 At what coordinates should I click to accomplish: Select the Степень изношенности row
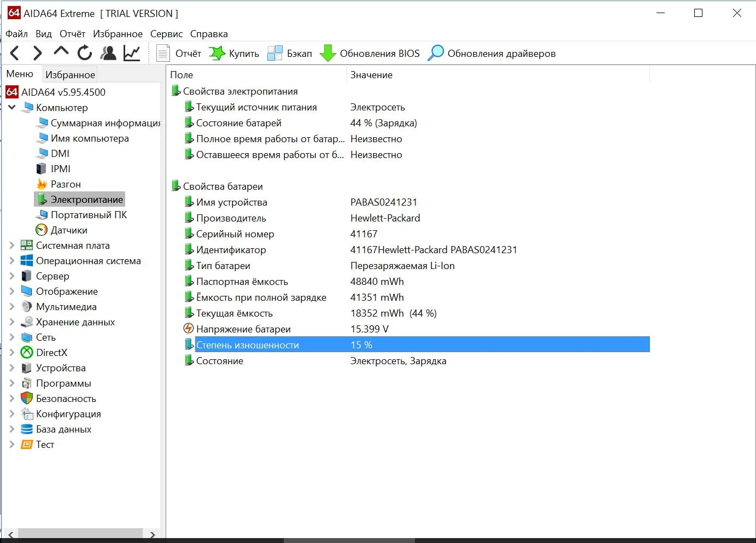pos(417,345)
